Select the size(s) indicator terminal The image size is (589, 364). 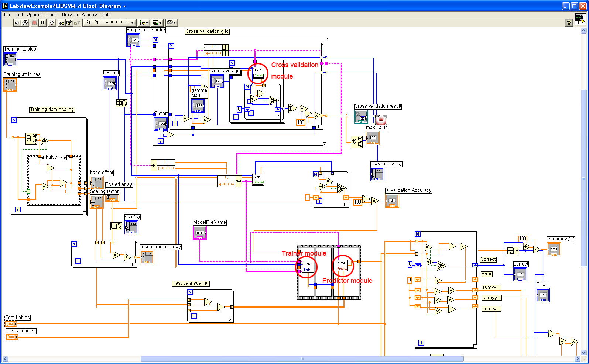[131, 227]
